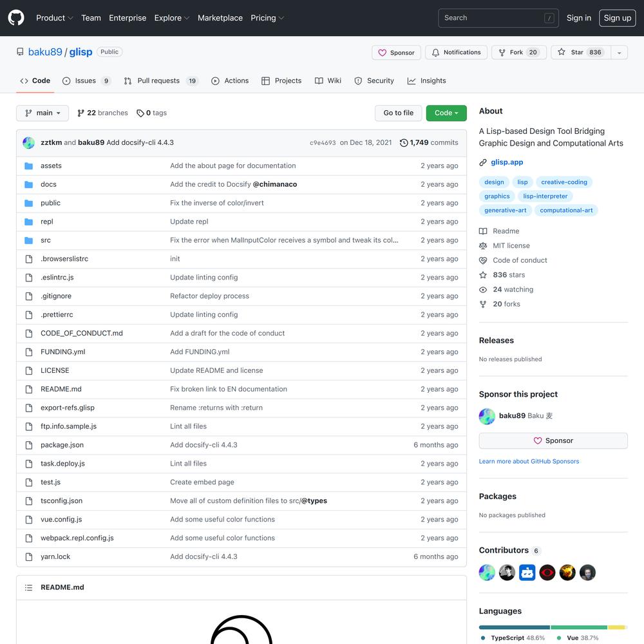The height and width of the screenshot is (644, 644).
Task: Click the GitHub octocat logo
Action: (16, 17)
